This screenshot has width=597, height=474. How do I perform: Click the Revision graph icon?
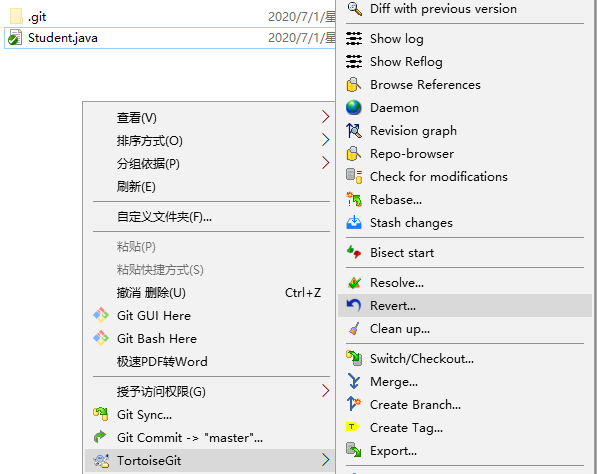pos(354,131)
